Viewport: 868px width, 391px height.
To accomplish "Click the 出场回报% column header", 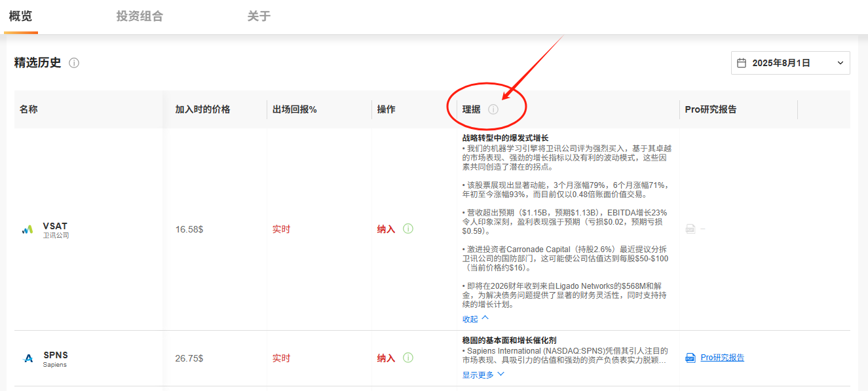I will click(x=295, y=109).
